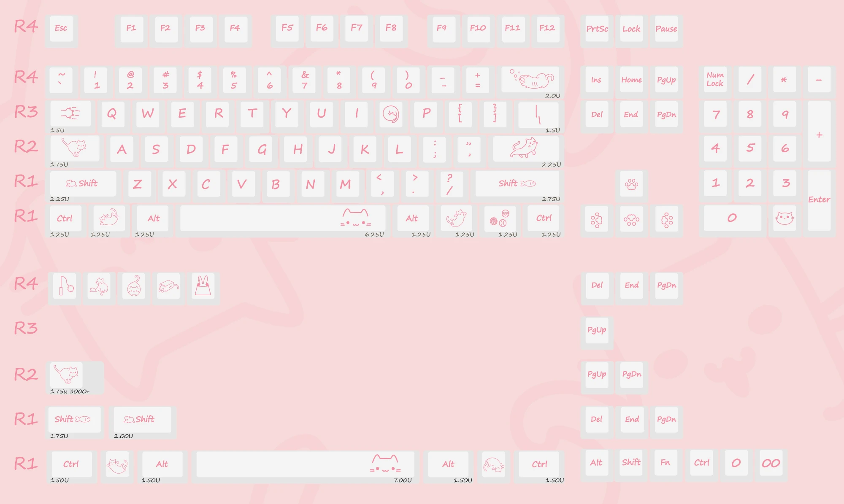Click the left arrow paw keycap
Viewport: 844px width, 504px height.
(x=596, y=219)
